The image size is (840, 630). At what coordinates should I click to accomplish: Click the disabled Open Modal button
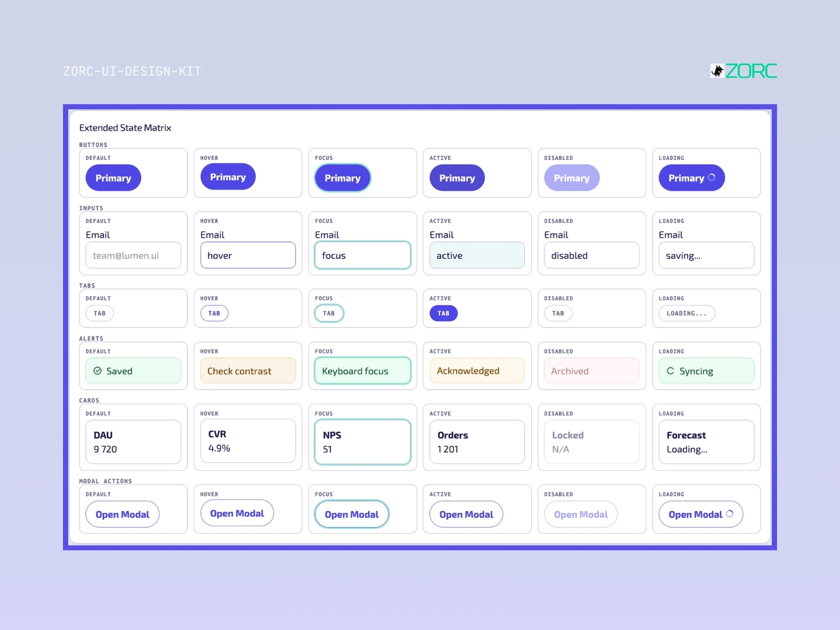pyautogui.click(x=581, y=514)
